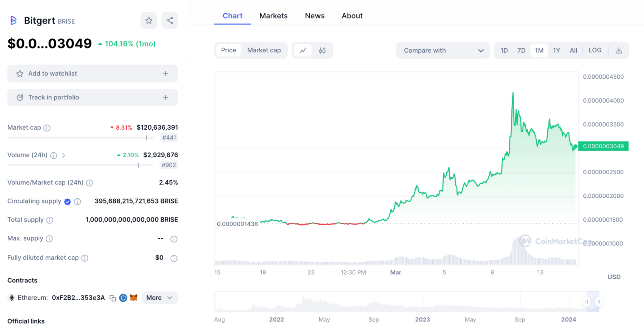644x328 pixels.
Task: Open the Volume (24h) info icon
Action: pos(53,155)
